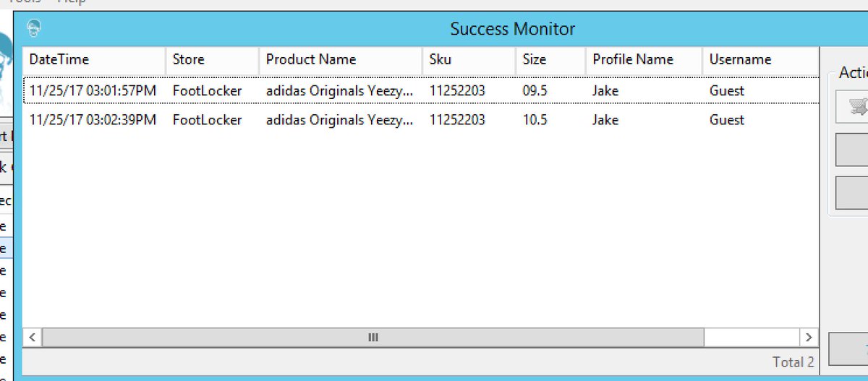The height and width of the screenshot is (381, 868).
Task: Click the horizontal scrollbar thumb
Action: click(x=373, y=338)
